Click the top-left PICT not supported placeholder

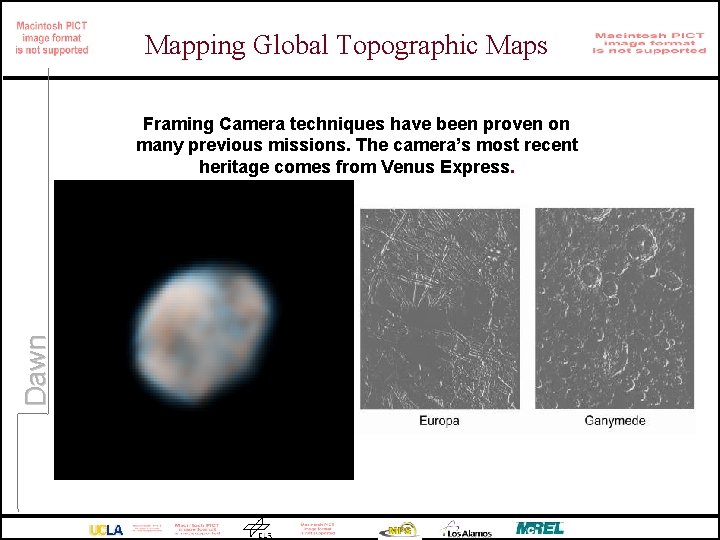click(52, 38)
